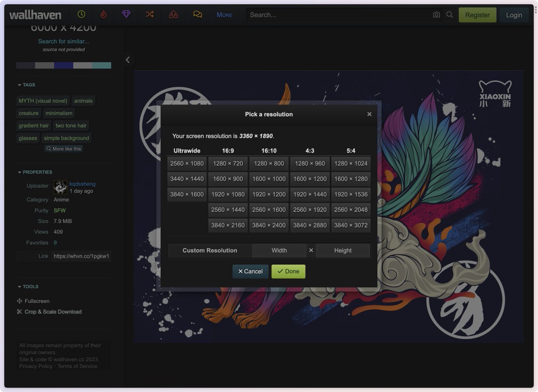
Task: Close the Pick a resolution dialog
Action: 369,114
